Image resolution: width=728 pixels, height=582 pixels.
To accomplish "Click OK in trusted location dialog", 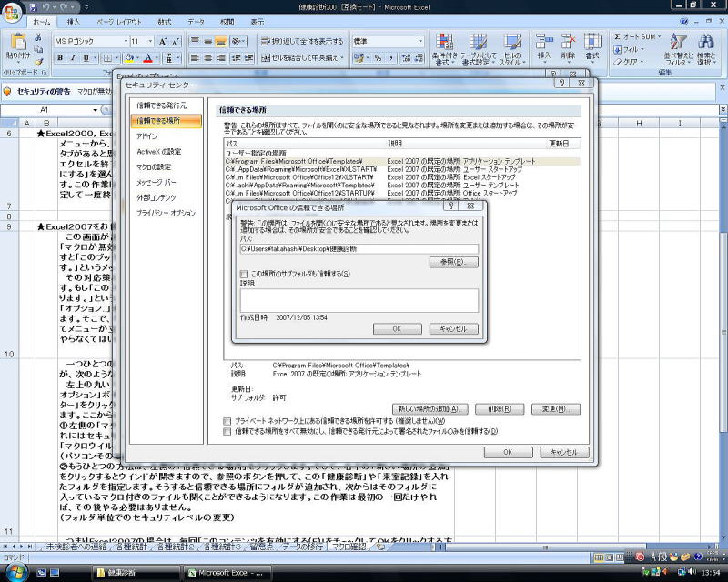I will pos(397,329).
